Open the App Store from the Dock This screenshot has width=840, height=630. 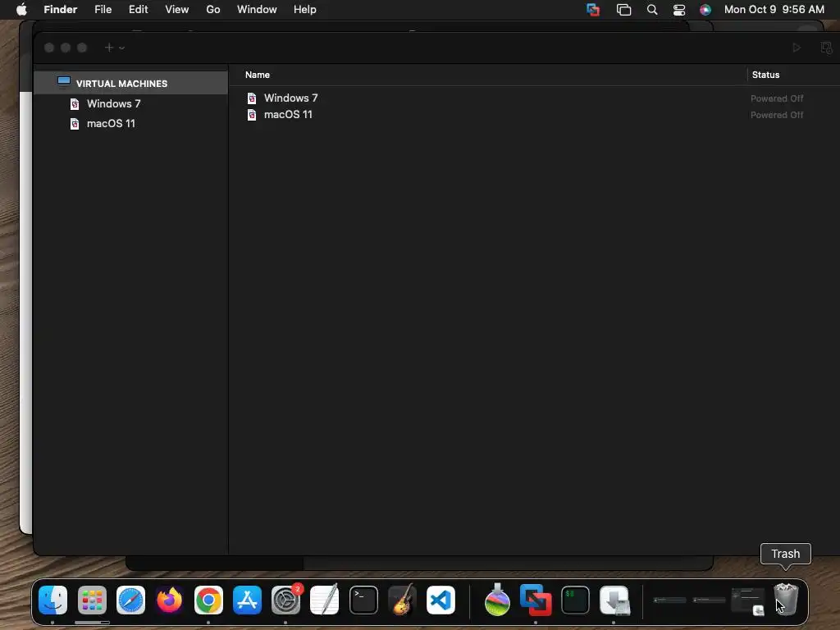247,600
